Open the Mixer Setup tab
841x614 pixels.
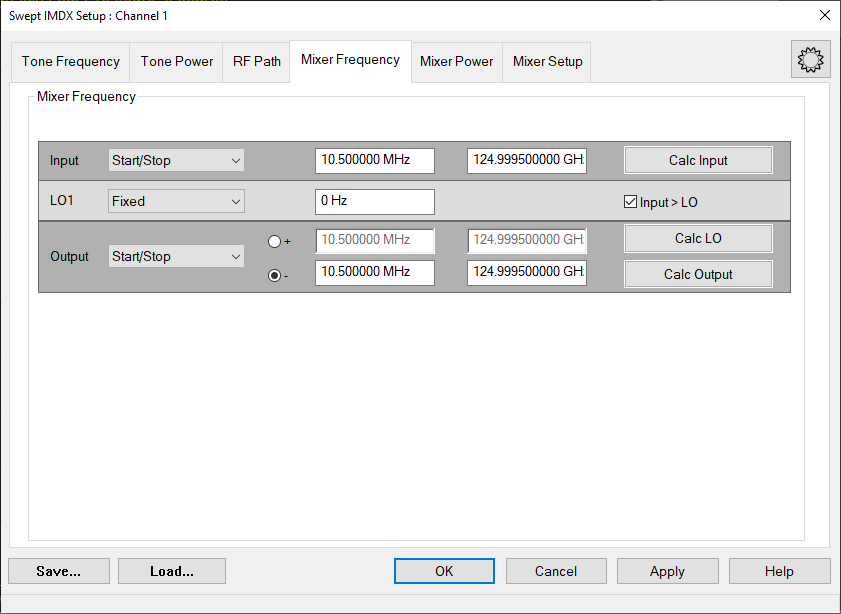(x=547, y=61)
